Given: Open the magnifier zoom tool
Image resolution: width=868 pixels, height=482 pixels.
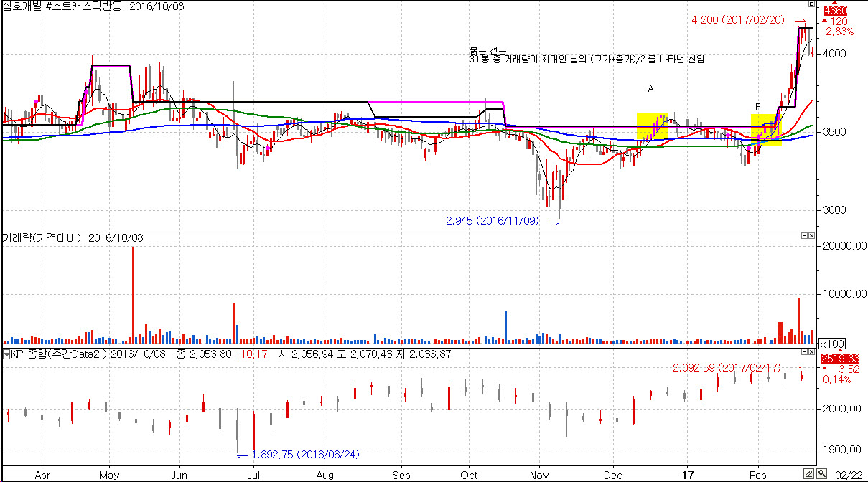Looking at the screenshot, I should tap(821, 473).
